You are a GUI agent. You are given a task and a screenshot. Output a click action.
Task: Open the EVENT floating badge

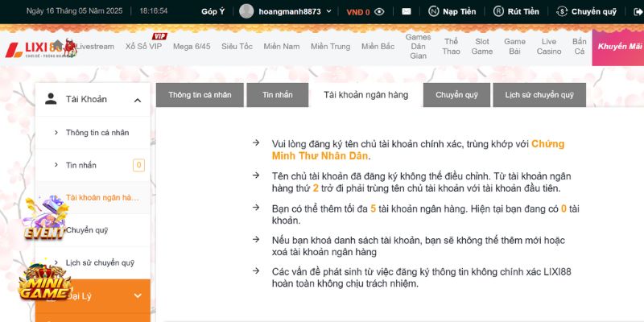pos(45,217)
